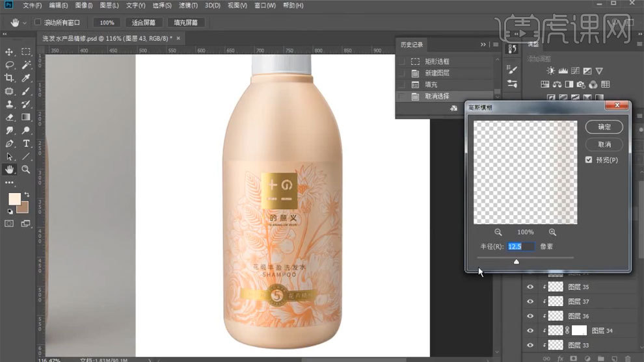This screenshot has width=644, height=362.
Task: Open the 滤镜(T) menu
Action: 188,5
